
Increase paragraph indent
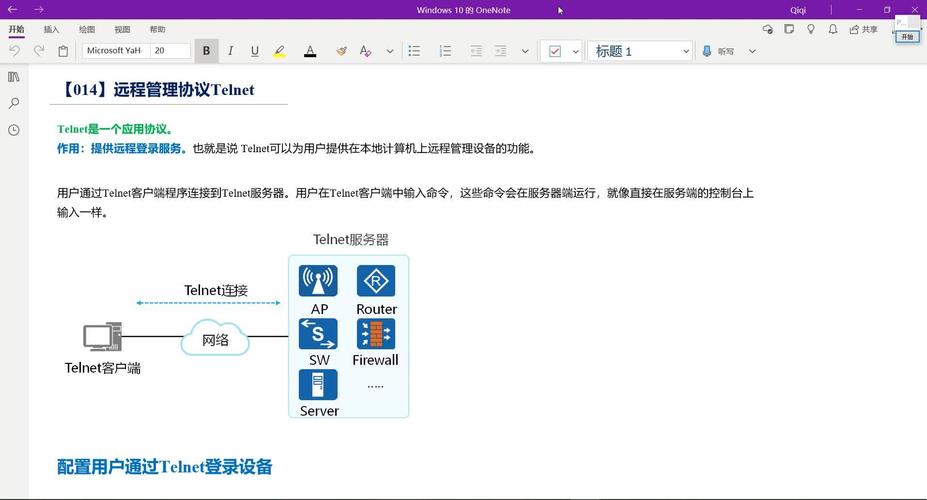pos(500,51)
